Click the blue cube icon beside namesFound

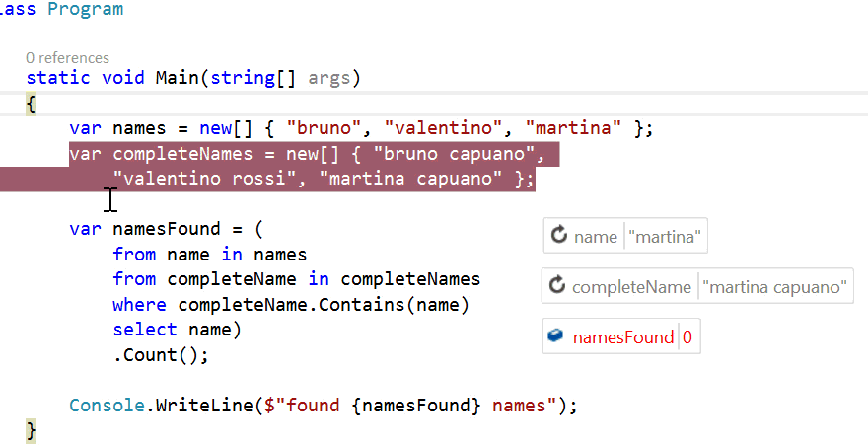click(x=556, y=336)
